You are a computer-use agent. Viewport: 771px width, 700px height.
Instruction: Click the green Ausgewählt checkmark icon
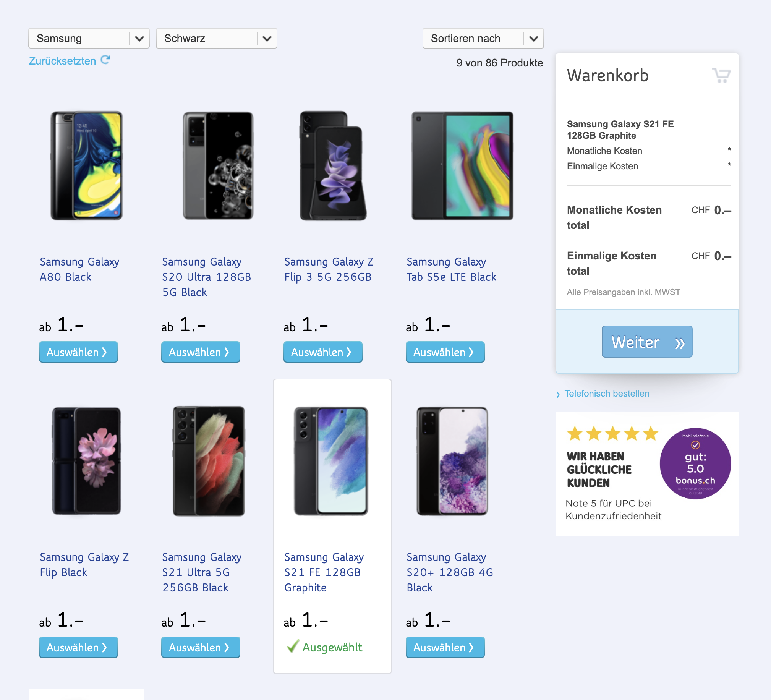tap(293, 647)
